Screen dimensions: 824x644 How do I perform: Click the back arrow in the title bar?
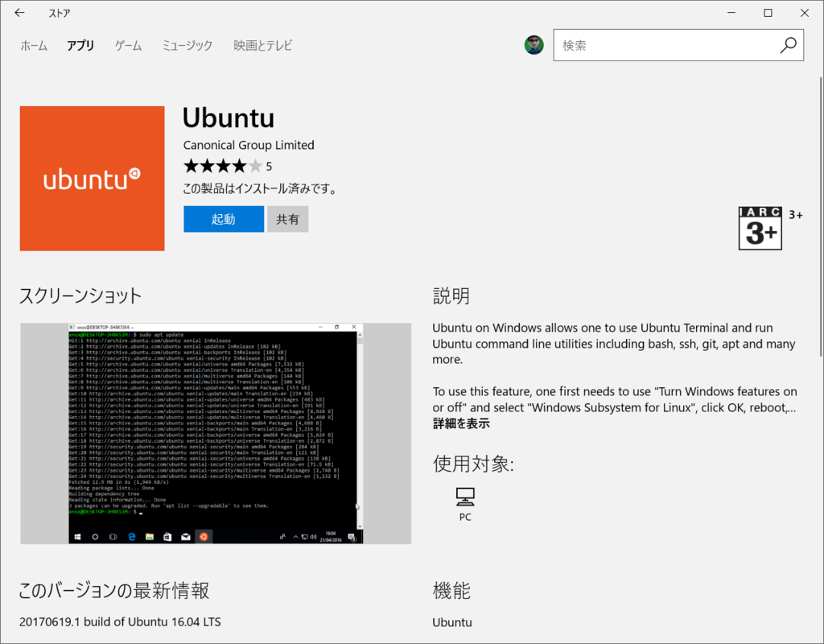click(19, 13)
